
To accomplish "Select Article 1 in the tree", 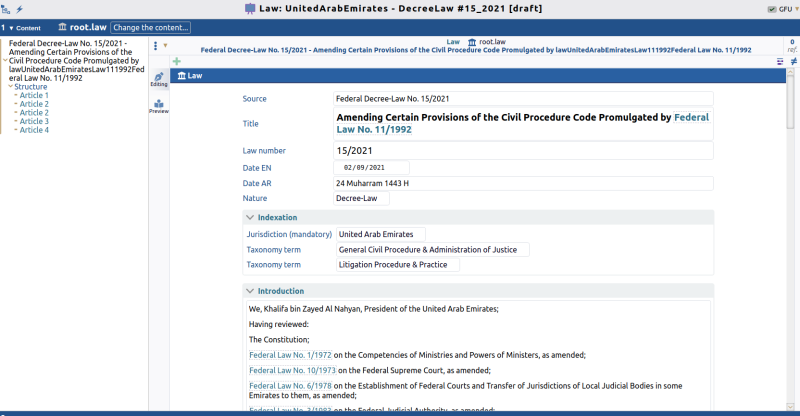I will coord(34,95).
